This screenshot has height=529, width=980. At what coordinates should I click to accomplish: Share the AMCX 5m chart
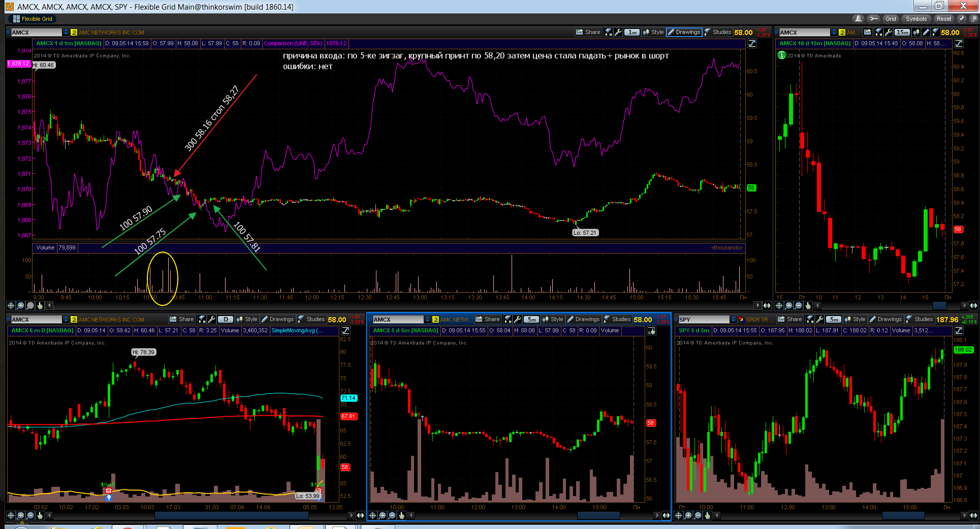tap(488, 319)
